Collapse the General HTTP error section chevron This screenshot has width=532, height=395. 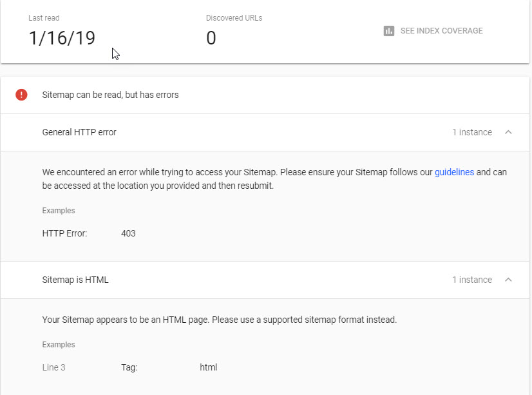pos(508,132)
